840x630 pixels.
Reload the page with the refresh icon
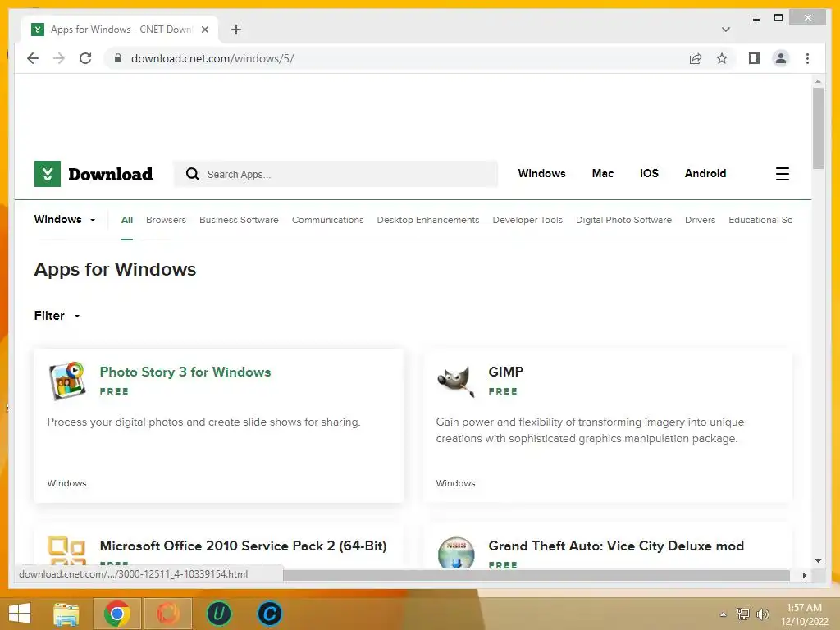coord(85,58)
